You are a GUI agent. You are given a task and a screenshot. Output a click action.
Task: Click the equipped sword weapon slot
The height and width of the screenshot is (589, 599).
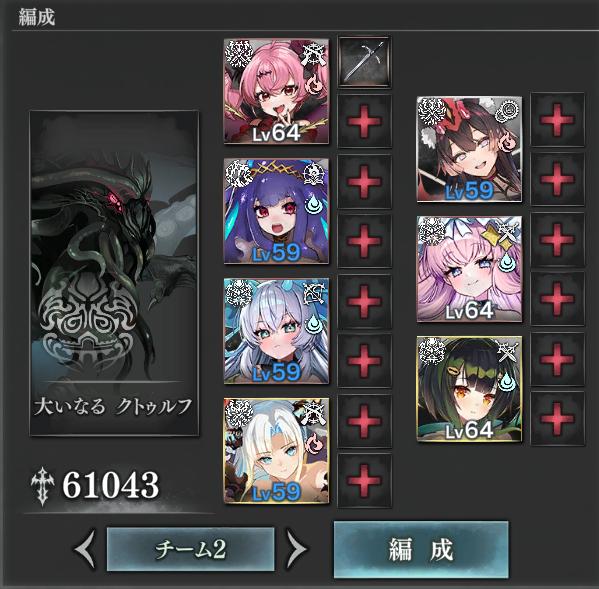364,62
